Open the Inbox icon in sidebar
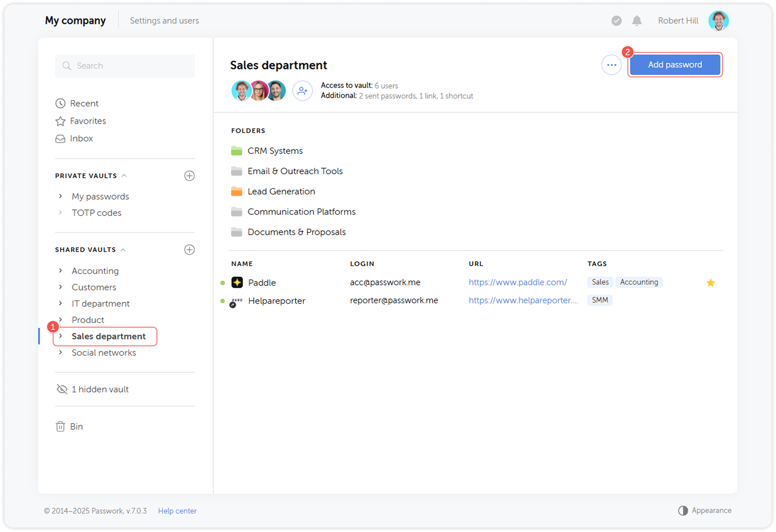This screenshot has width=776, height=532. point(61,138)
